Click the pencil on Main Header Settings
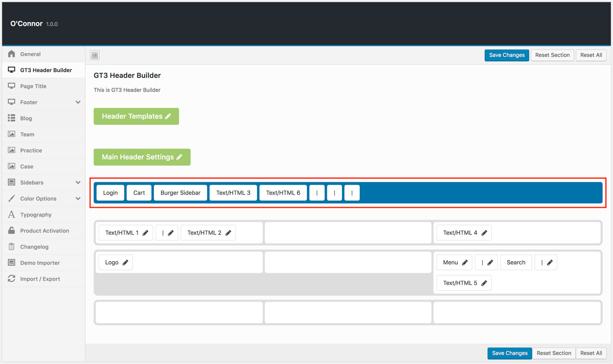This screenshot has height=364, width=613. click(179, 157)
